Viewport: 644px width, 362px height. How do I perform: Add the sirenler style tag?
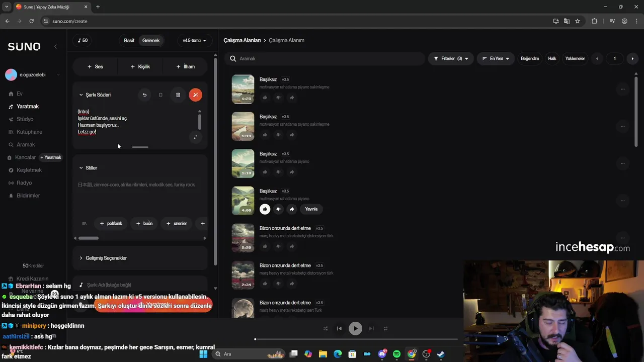[x=176, y=223]
